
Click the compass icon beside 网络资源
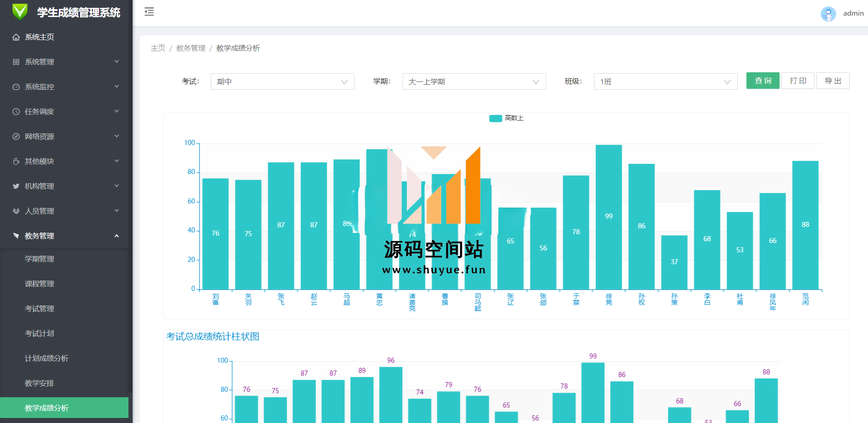pyautogui.click(x=16, y=136)
